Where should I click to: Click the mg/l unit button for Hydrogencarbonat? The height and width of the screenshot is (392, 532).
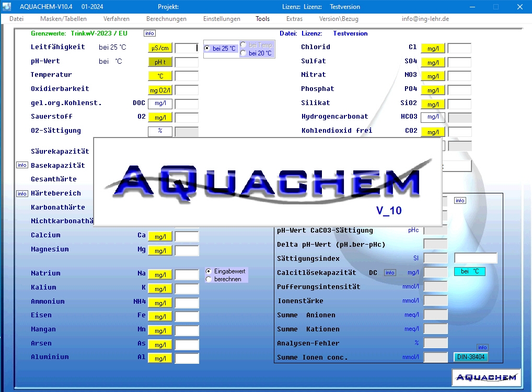[433, 117]
